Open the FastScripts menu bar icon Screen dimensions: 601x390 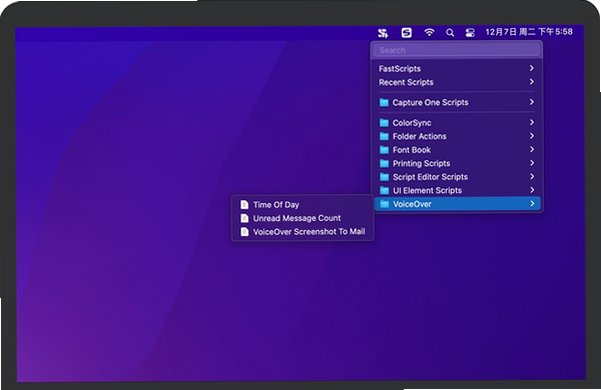(383, 33)
